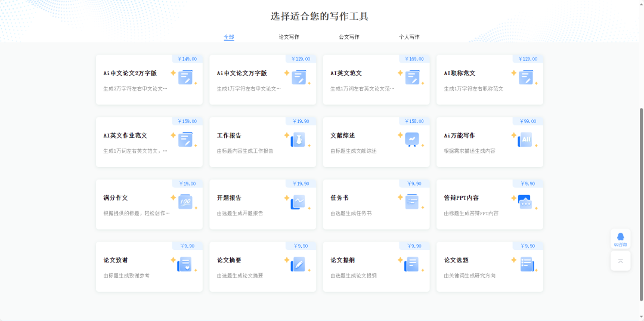
Task: Click the 论文摘要 title
Action: click(x=229, y=260)
